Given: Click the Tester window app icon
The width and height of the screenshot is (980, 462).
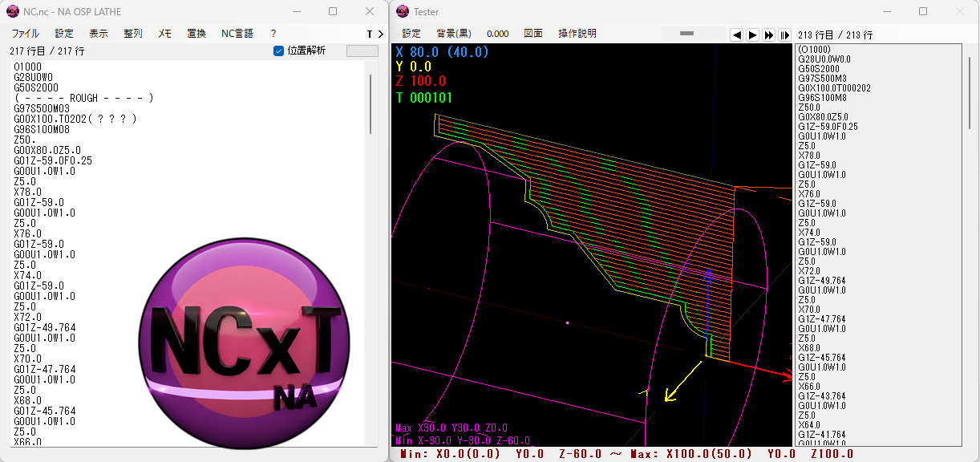Looking at the screenshot, I should (x=402, y=11).
